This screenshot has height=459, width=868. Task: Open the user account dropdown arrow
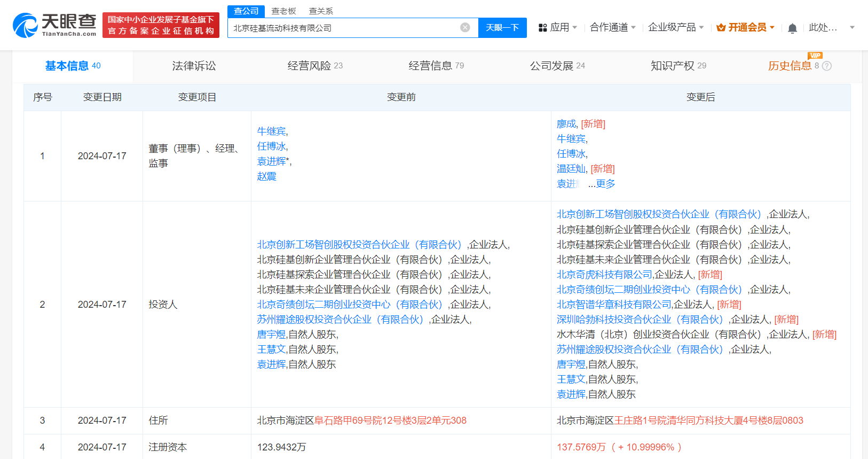point(852,27)
